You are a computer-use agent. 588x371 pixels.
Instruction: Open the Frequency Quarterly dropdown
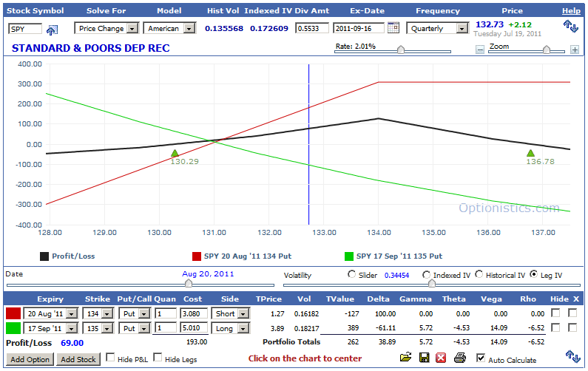pyautogui.click(x=438, y=29)
